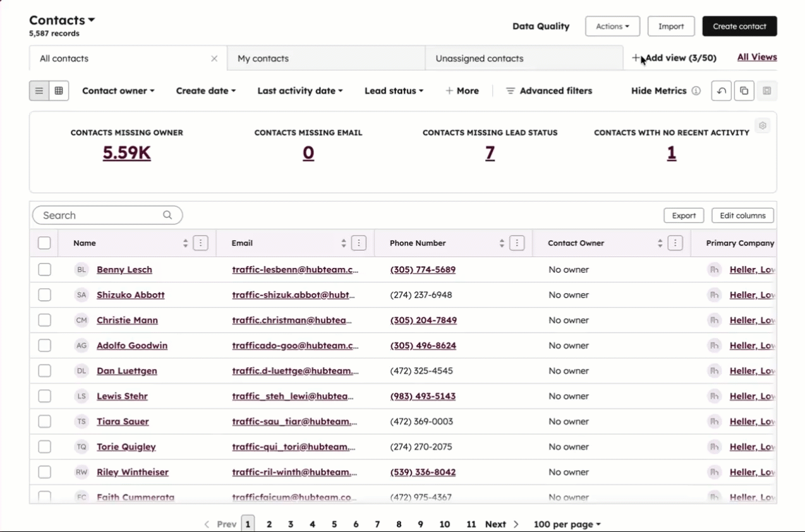Switch to the board view using grid icon
This screenshot has height=532, width=805.
[59, 90]
